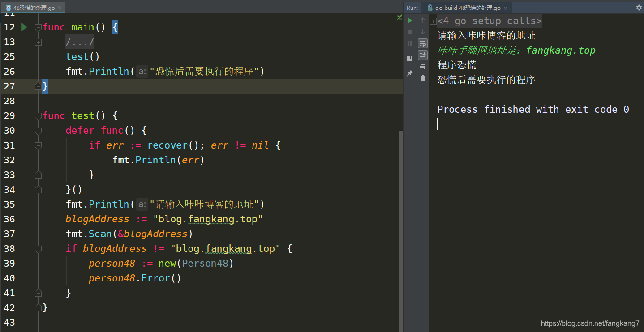644x332 pixels.
Task: Click the <4 go setup calls> text
Action: (489, 21)
